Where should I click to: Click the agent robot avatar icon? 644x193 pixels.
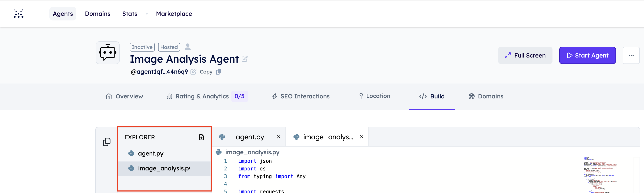(x=107, y=53)
